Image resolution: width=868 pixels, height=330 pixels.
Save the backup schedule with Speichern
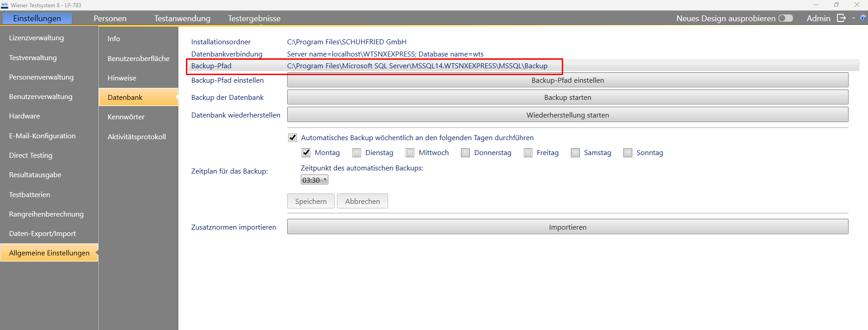click(x=311, y=201)
